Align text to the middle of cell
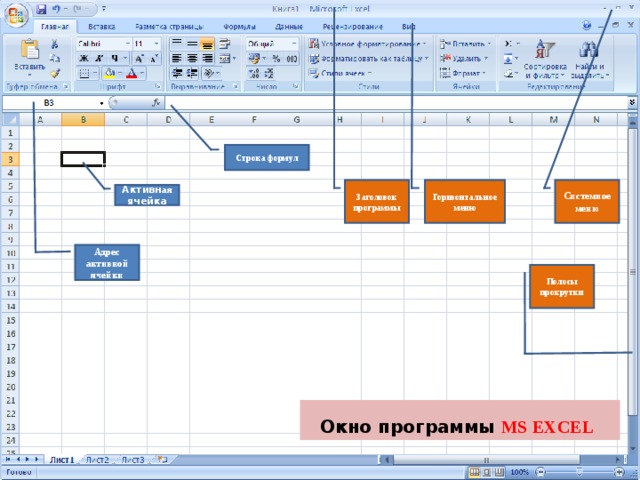 coord(192,43)
